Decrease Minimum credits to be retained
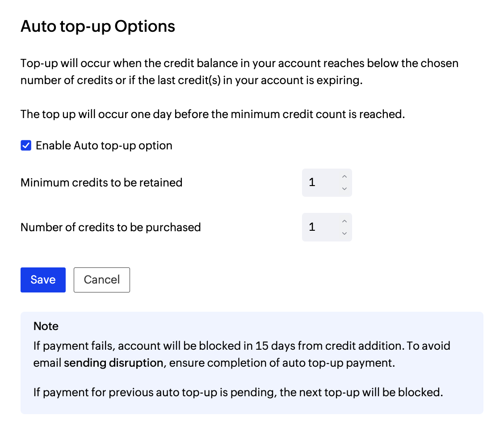 (344, 188)
